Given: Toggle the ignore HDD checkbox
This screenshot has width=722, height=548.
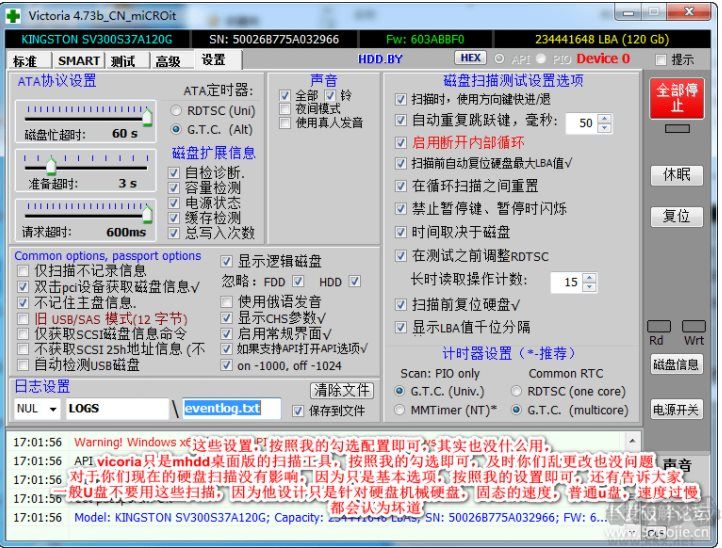Looking at the screenshot, I should pos(354,281).
